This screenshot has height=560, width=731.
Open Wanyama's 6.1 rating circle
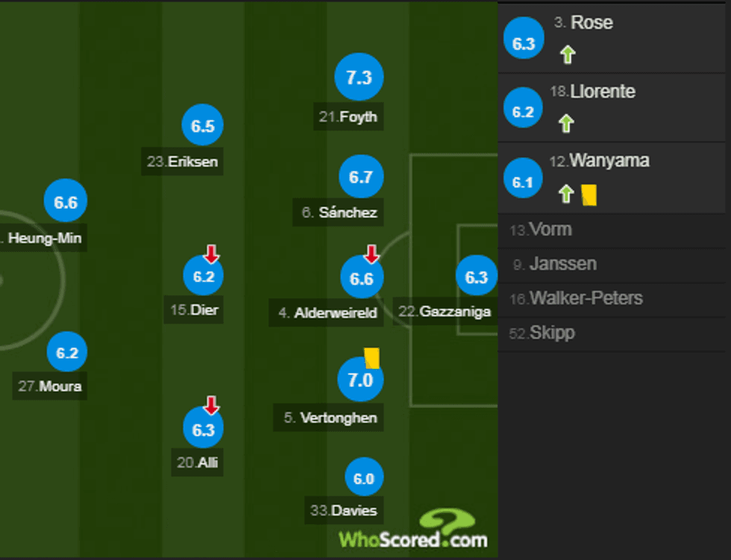[x=523, y=179]
